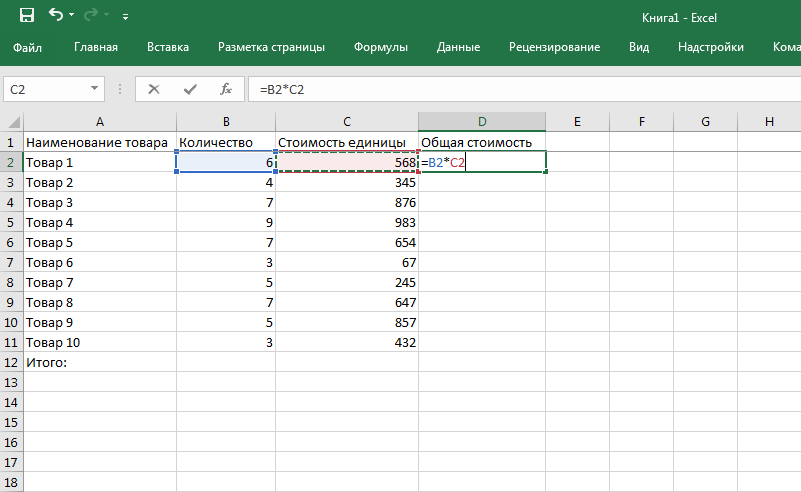Confirm formula with the checkmark icon
Image resolution: width=801 pixels, height=492 pixels.
pyautogui.click(x=190, y=89)
